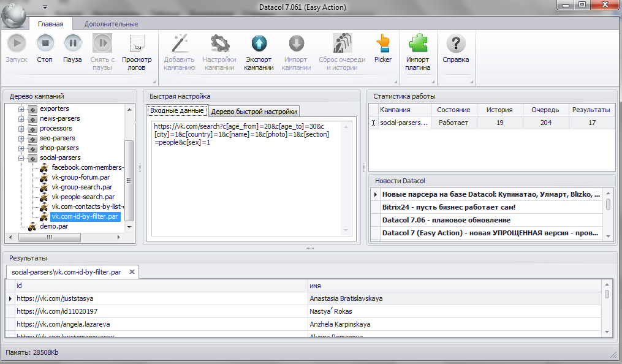Open Справка help icon
The image size is (622, 364).
point(456,44)
